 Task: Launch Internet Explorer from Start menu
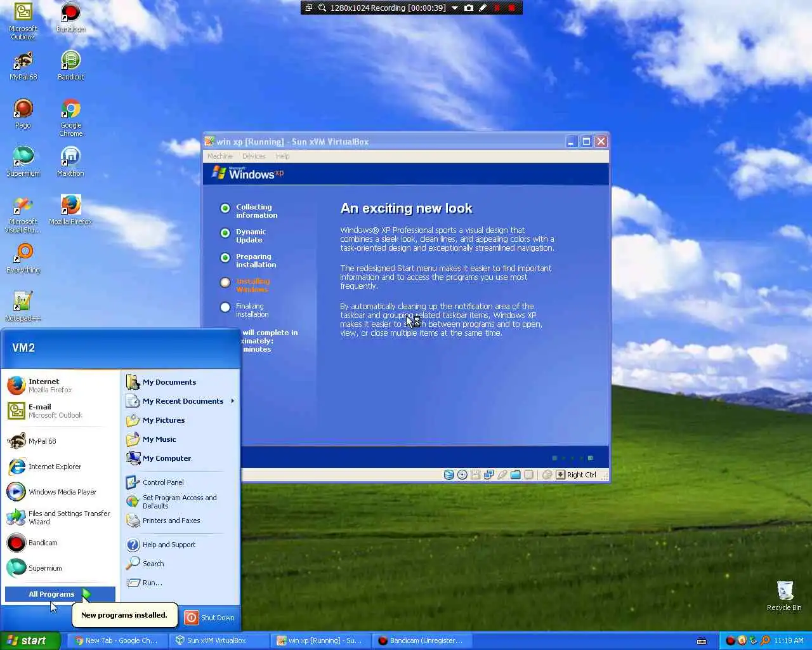[61, 467]
